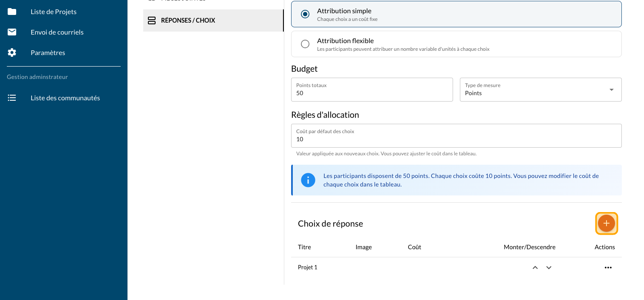
Task: Open the three-dot actions menu for Projet 1
Action: (x=608, y=268)
